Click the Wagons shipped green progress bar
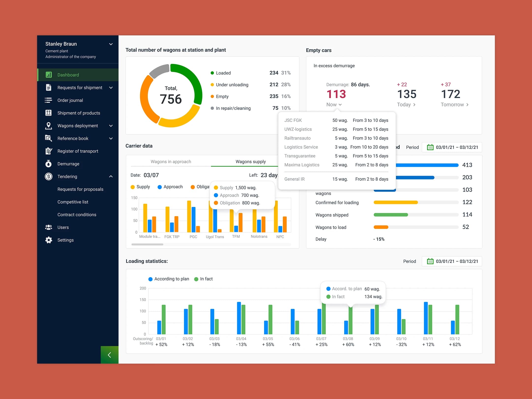This screenshot has width=532, height=399. [x=391, y=215]
